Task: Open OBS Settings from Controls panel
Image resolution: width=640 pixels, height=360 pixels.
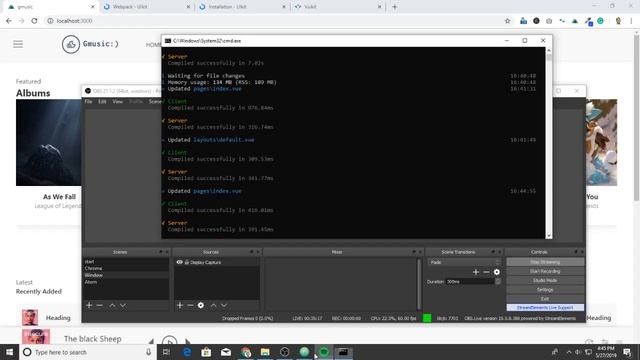Action: (545, 290)
